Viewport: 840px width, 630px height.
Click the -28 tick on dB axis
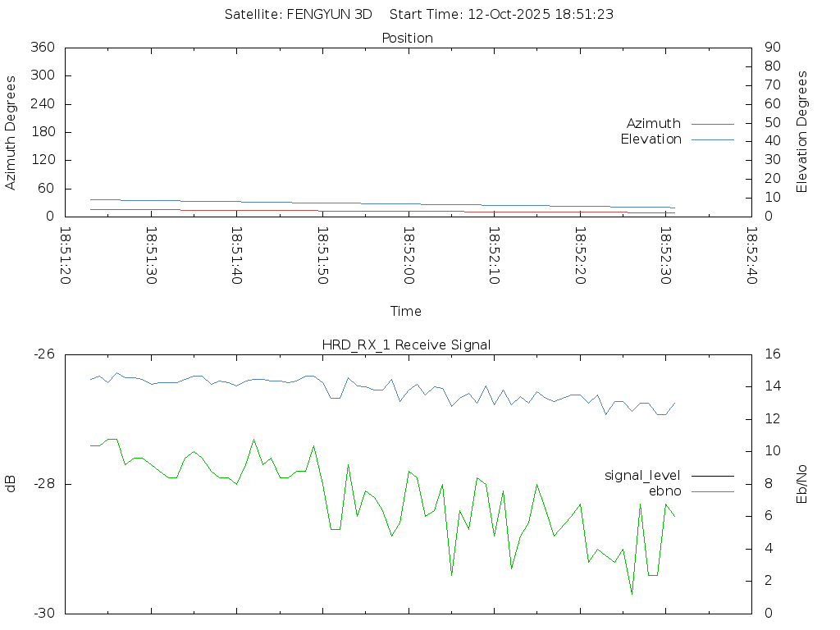(43, 484)
